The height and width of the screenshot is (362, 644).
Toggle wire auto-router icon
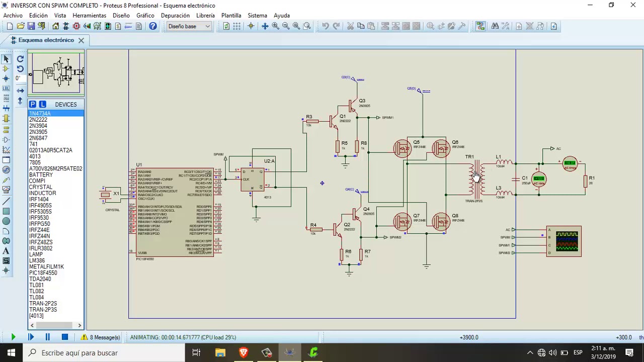coord(480,26)
